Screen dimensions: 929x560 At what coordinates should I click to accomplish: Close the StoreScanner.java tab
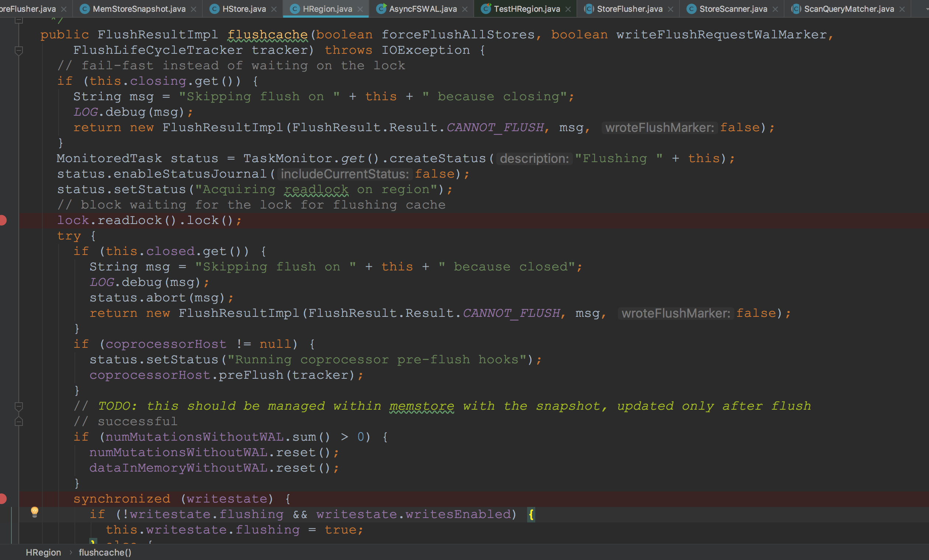coord(775,9)
